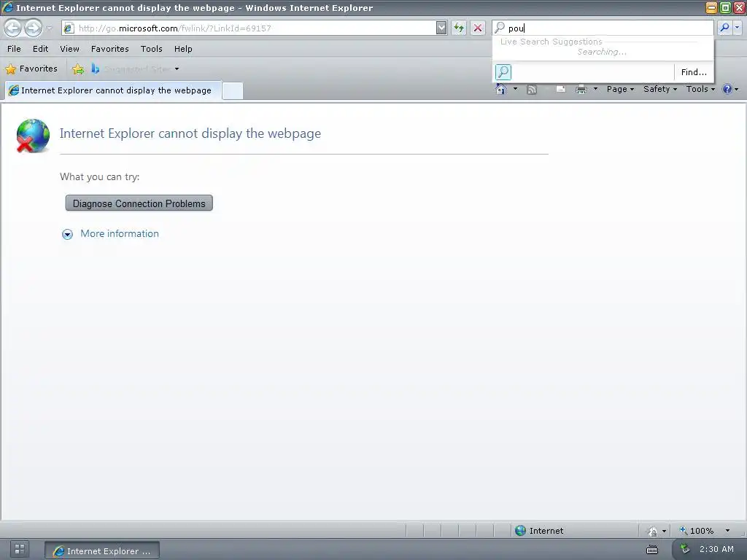Stop loading with the red X icon
The height and width of the screenshot is (560, 747).
click(478, 28)
